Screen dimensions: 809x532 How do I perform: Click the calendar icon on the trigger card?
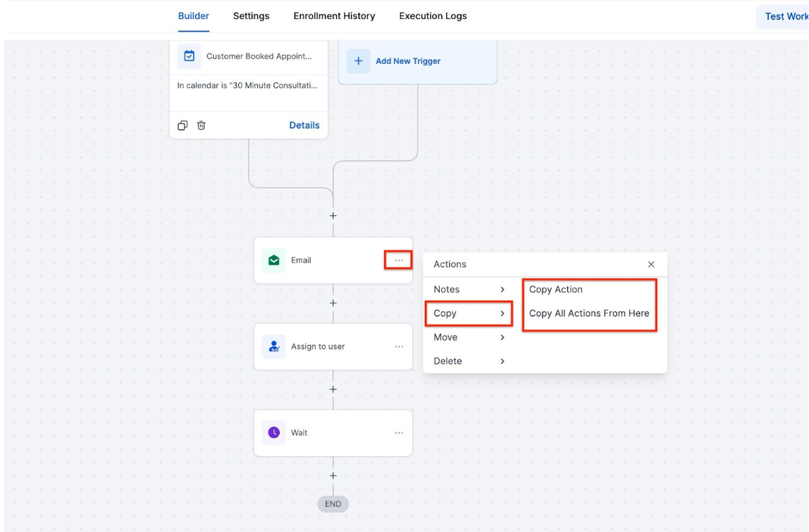point(189,56)
